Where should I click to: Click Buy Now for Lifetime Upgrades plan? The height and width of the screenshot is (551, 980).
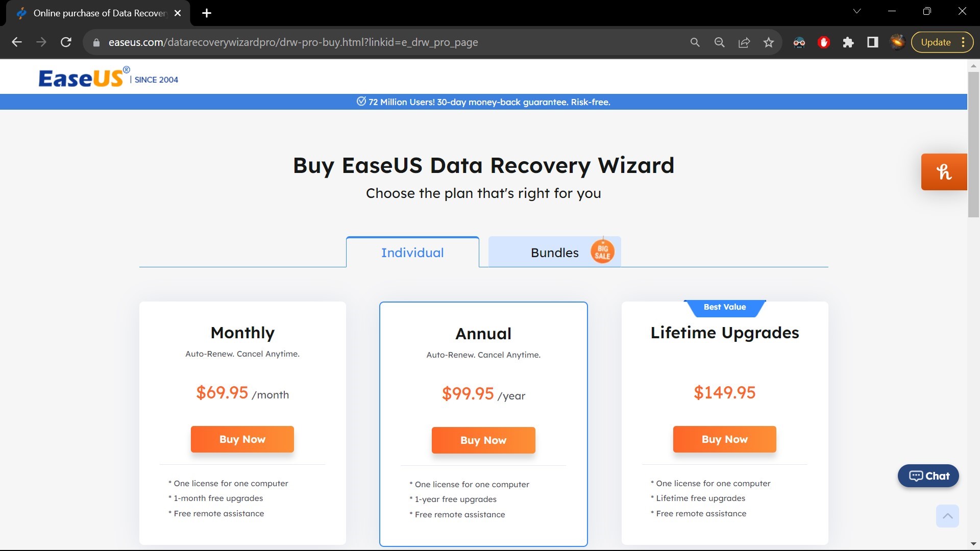point(724,439)
